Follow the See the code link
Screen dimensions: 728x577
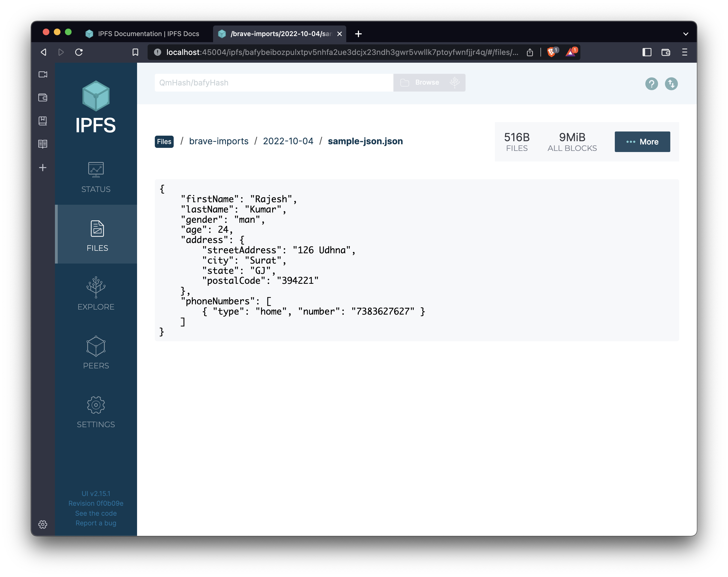click(x=95, y=513)
